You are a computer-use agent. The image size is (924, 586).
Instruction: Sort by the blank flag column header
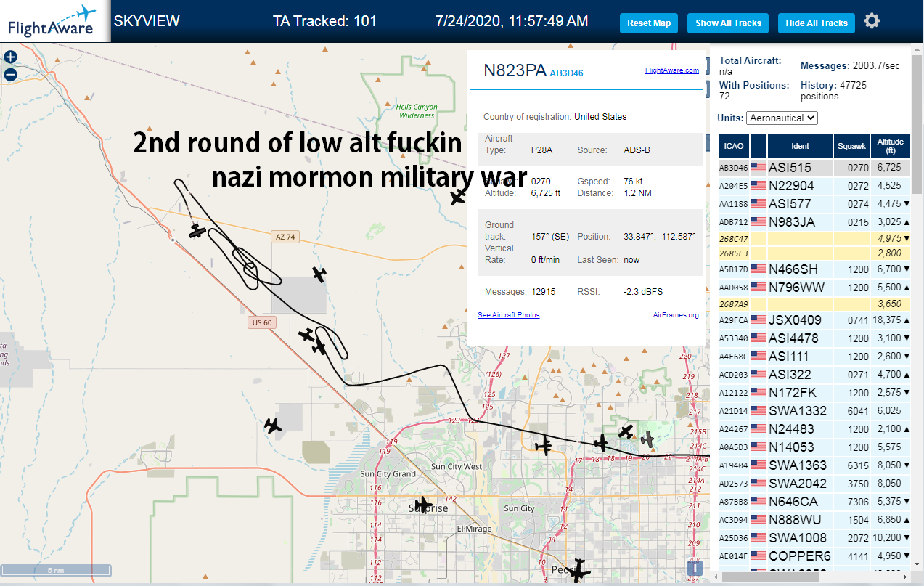coord(759,146)
